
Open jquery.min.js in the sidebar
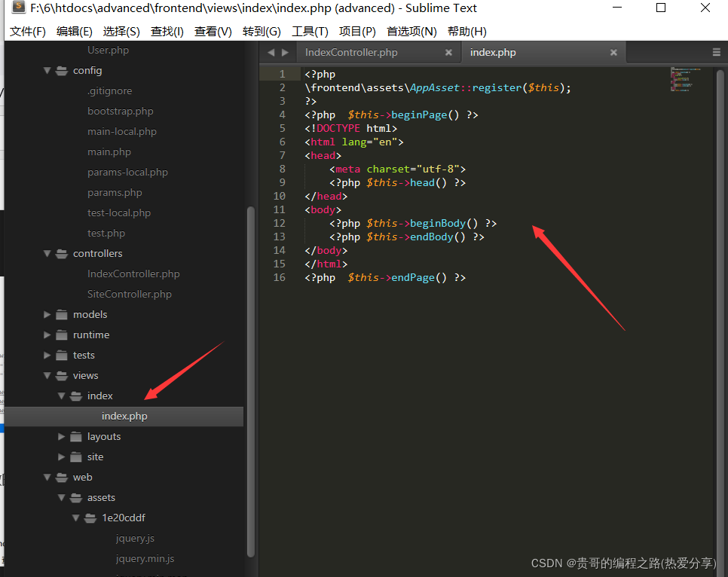point(145,558)
